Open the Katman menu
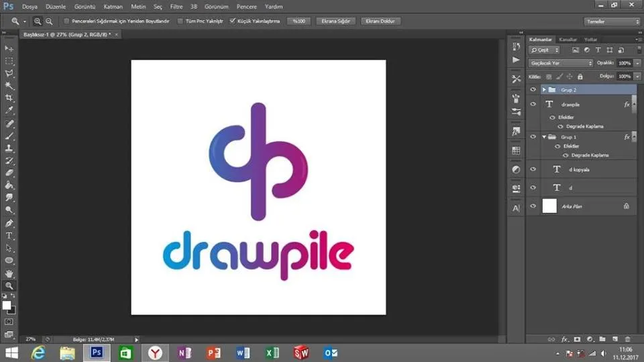Image resolution: width=644 pixels, height=362 pixels. pos(113,7)
